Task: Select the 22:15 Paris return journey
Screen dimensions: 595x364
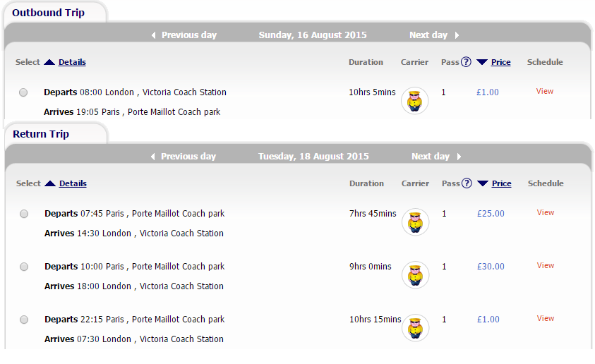Action: click(24, 320)
